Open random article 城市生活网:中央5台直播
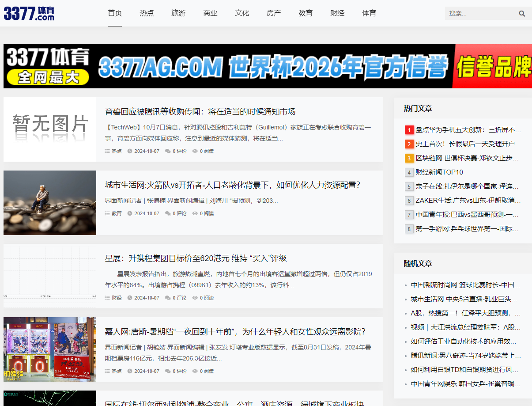The width and height of the screenshot is (532, 406). click(464, 299)
